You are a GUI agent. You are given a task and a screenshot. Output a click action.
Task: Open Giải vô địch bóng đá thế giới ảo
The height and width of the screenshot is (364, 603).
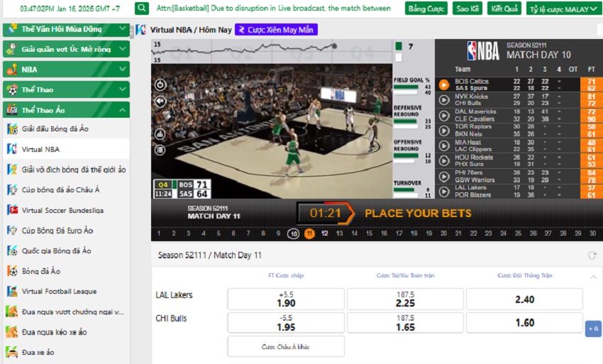click(x=66, y=170)
